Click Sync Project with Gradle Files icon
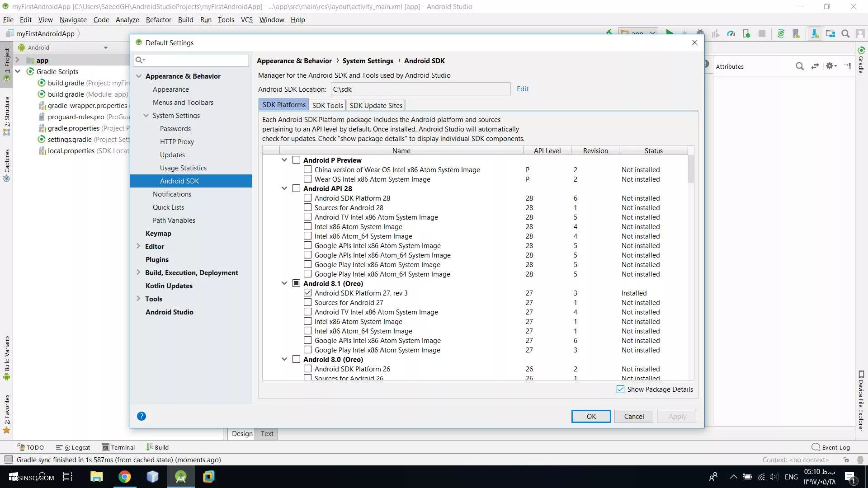The width and height of the screenshot is (868, 488). (x=781, y=33)
